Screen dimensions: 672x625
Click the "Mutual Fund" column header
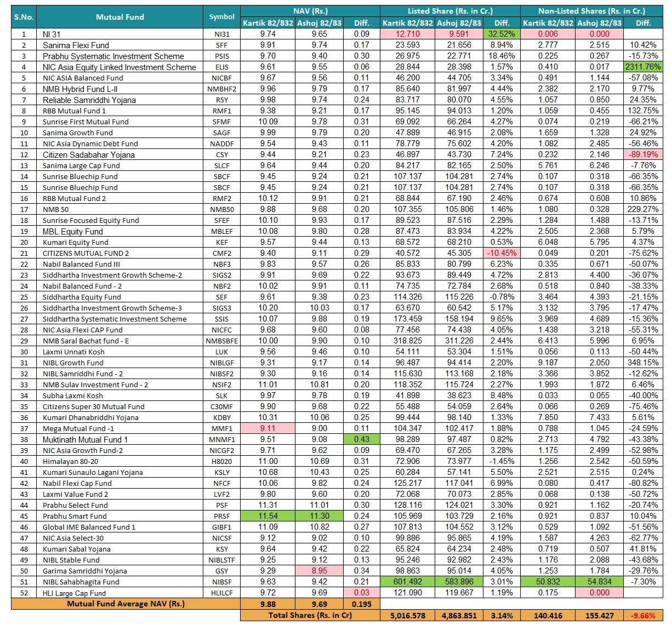point(119,17)
